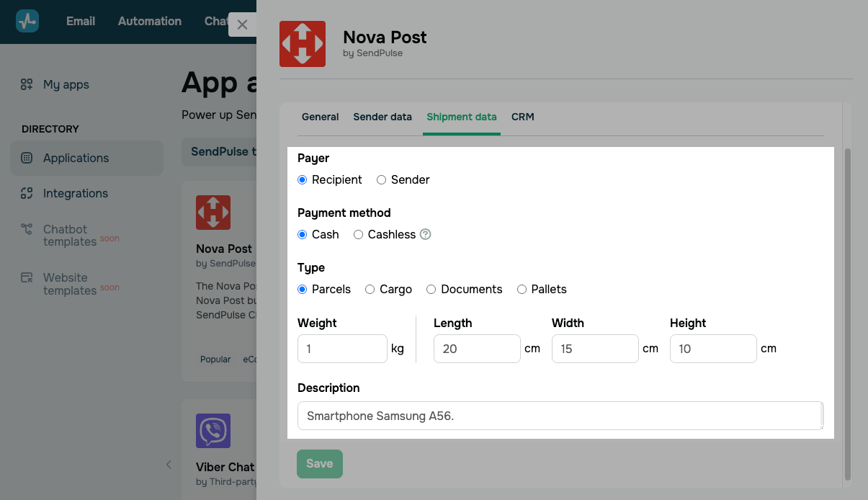Screen dimensions: 868x500
Task: Click the Nova Post card icon in directory
Action: coord(213,213)
